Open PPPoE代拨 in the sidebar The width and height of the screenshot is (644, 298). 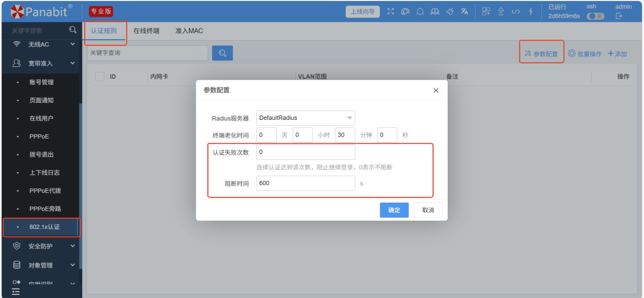pyautogui.click(x=45, y=191)
